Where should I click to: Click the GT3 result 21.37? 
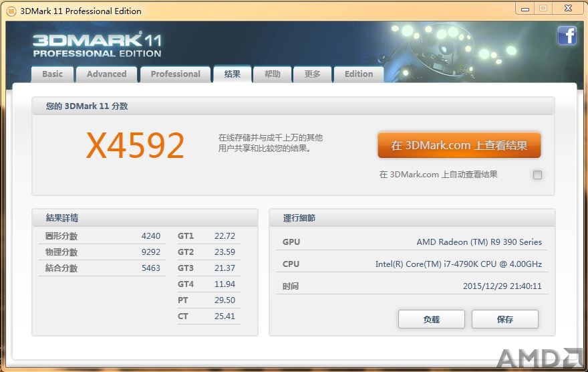(225, 268)
